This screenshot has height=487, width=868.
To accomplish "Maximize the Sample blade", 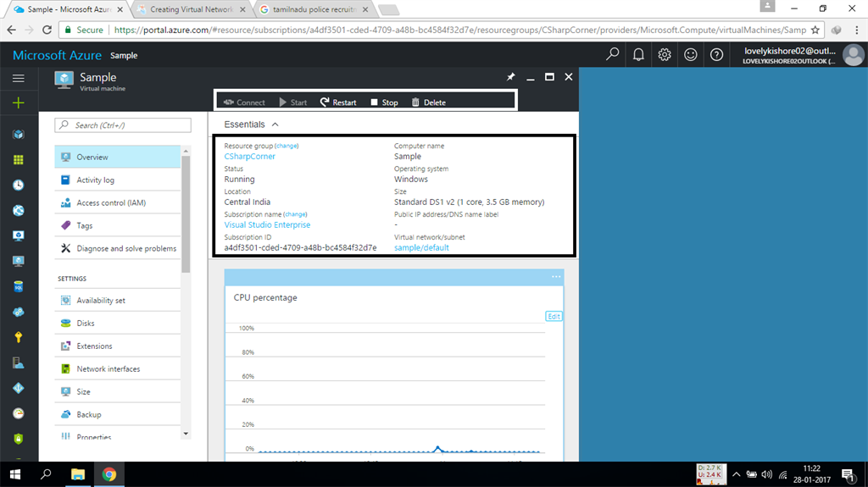I will (x=549, y=77).
